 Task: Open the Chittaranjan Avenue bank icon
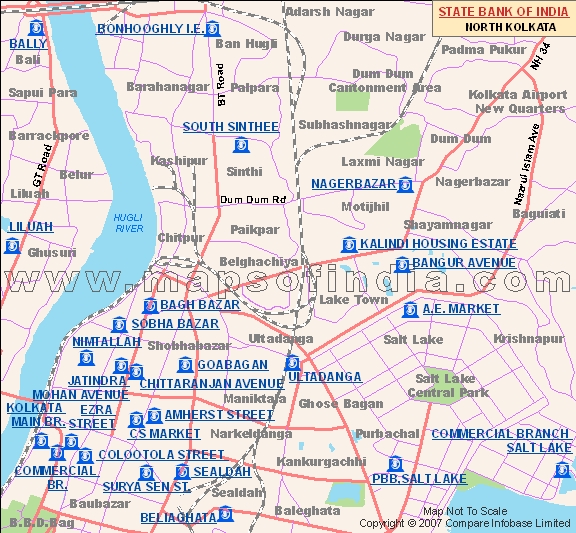tap(136, 371)
